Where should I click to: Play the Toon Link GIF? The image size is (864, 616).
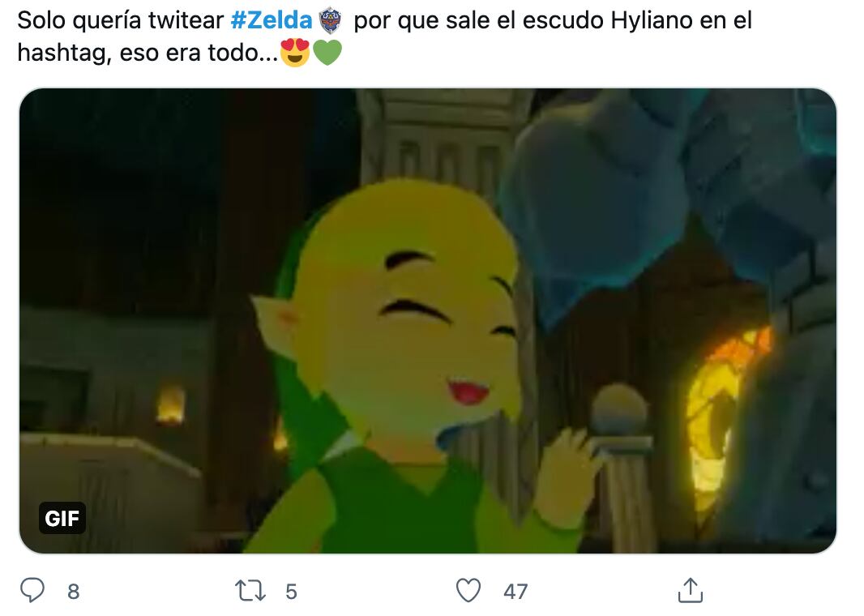click(428, 321)
